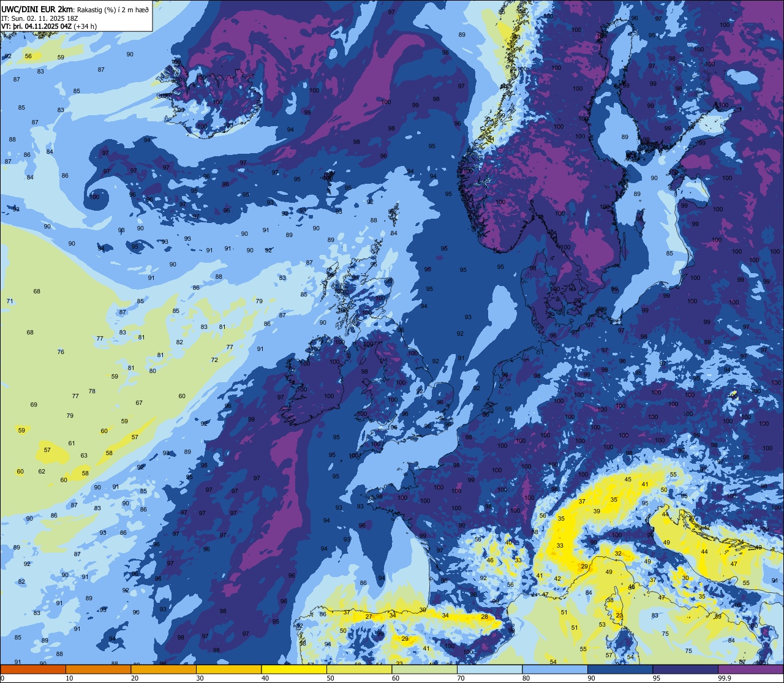The image size is (784, 683).
Task: Click the "27" humidity value over Spain
Action: [x=369, y=616]
